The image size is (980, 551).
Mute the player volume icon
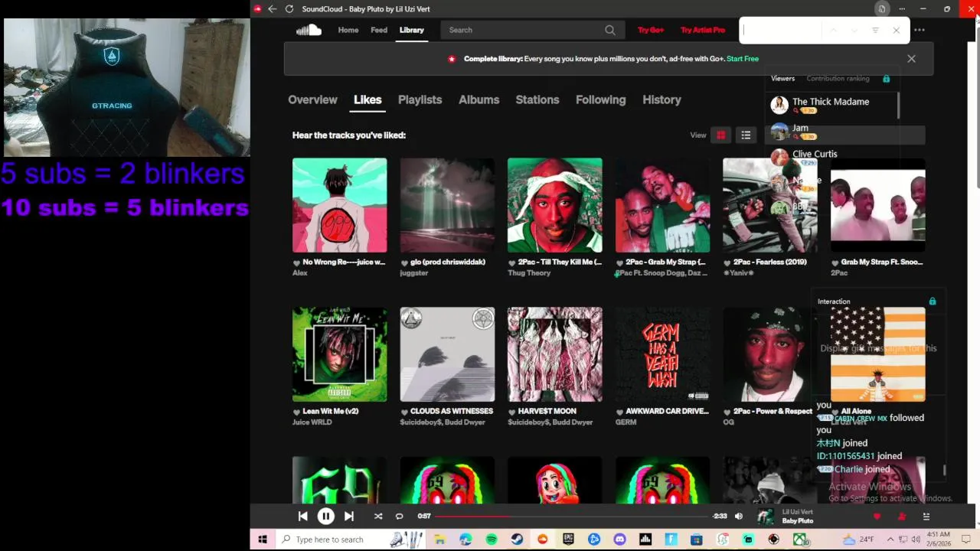(x=738, y=517)
